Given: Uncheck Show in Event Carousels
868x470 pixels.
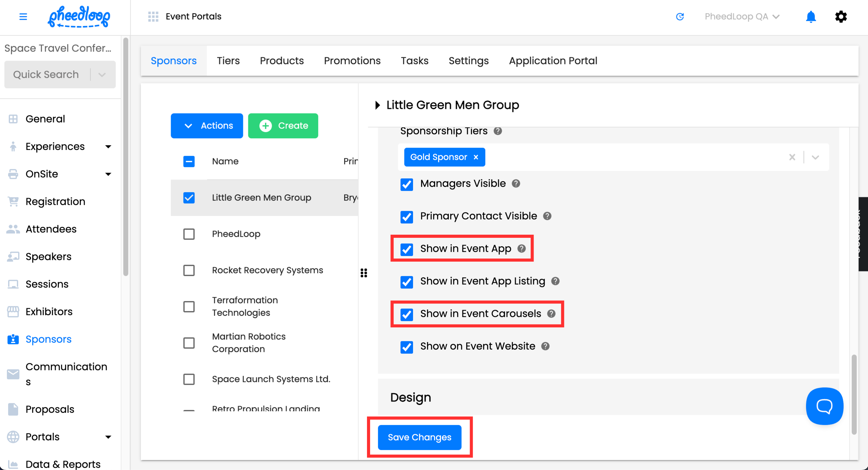Looking at the screenshot, I should click(x=407, y=314).
